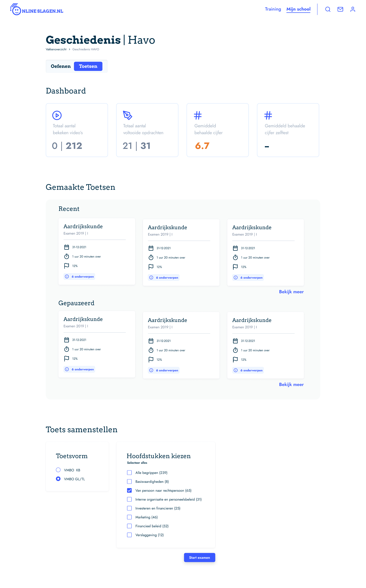Viewport: 366px width, 588px height.
Task: Select the VMBO KB radio option
Action: [x=58, y=470]
